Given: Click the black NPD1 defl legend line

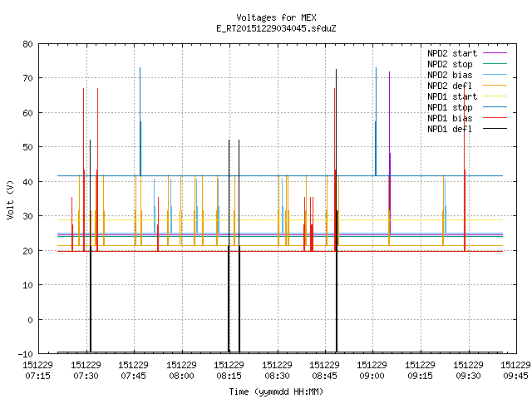Looking at the screenshot, I should coord(495,129).
